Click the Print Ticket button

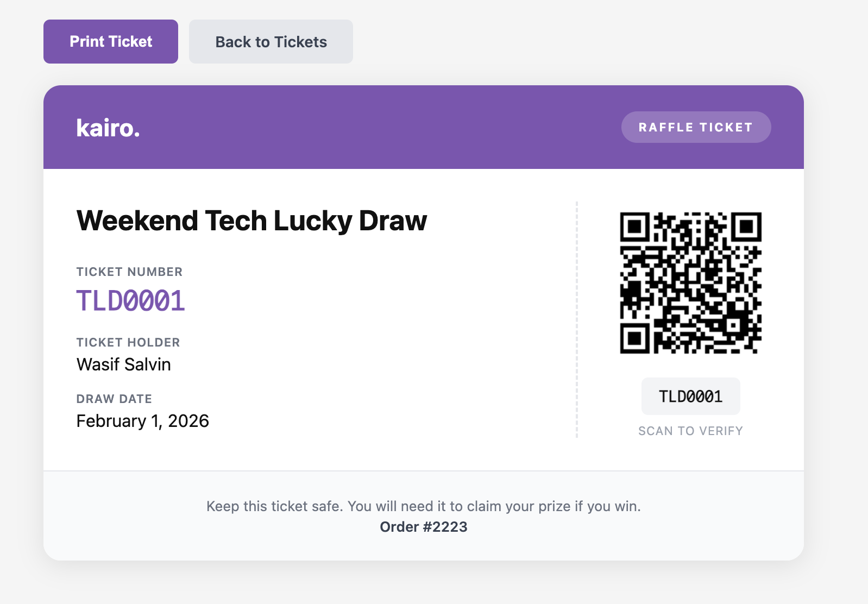pyautogui.click(x=111, y=42)
